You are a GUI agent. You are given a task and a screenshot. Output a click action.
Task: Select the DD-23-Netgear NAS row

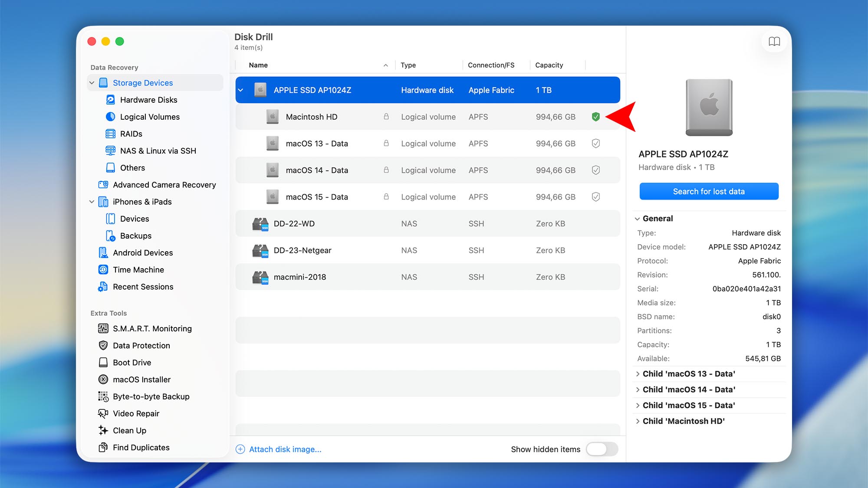point(427,250)
